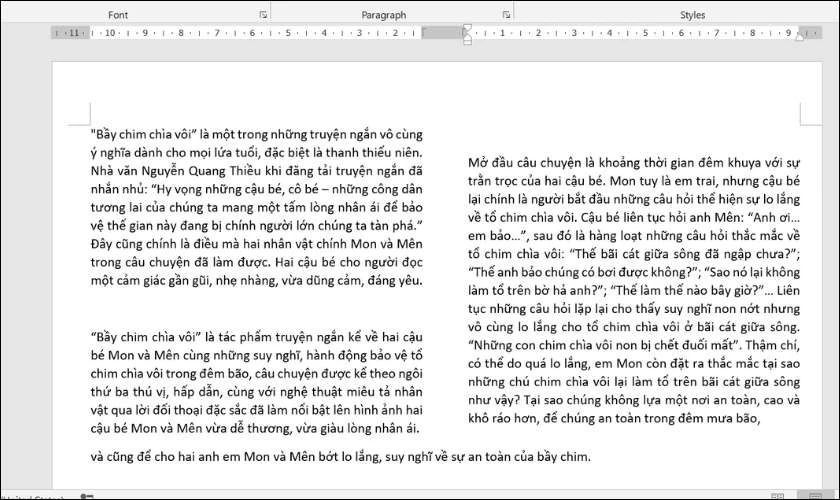The height and width of the screenshot is (500, 840).
Task: Click line "khô ráo hơn, để chúng an toàn"
Action: pos(614,418)
